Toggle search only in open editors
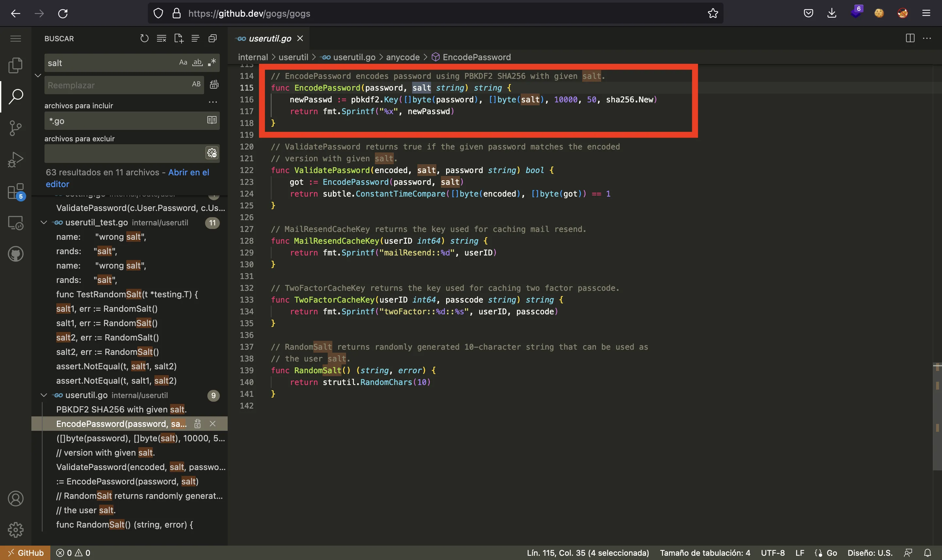The width and height of the screenshot is (942, 560). tap(212, 120)
